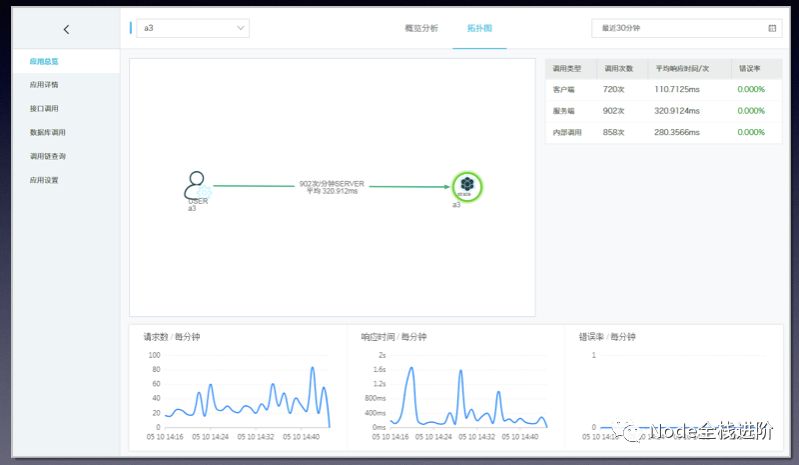Click the 调用类型 column header

(x=567, y=68)
